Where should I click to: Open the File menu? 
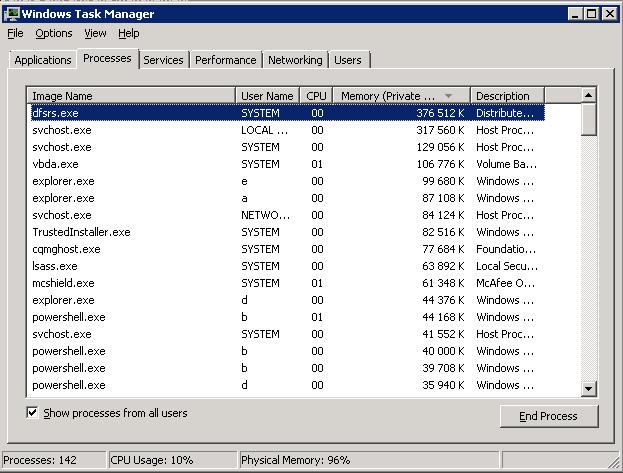click(x=15, y=33)
